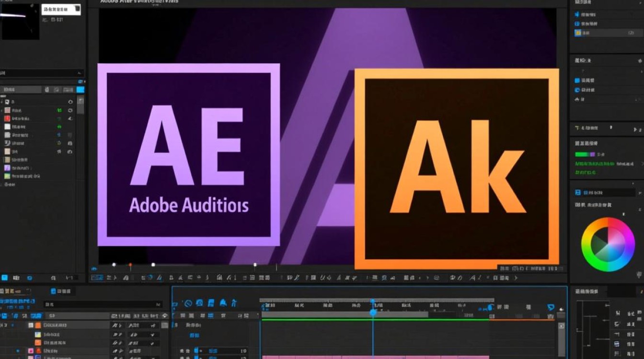Screen dimensions: 644x359
Task: Click the search field above the layer list
Action: (x=103, y=304)
